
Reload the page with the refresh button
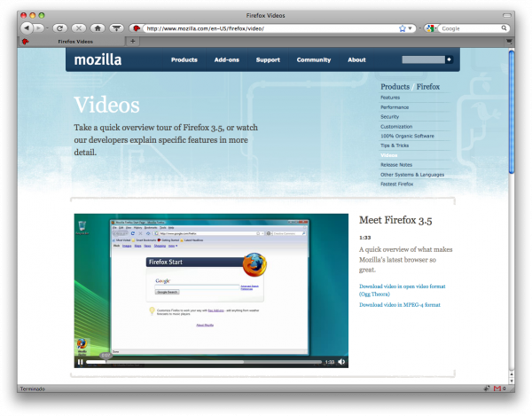(x=59, y=28)
